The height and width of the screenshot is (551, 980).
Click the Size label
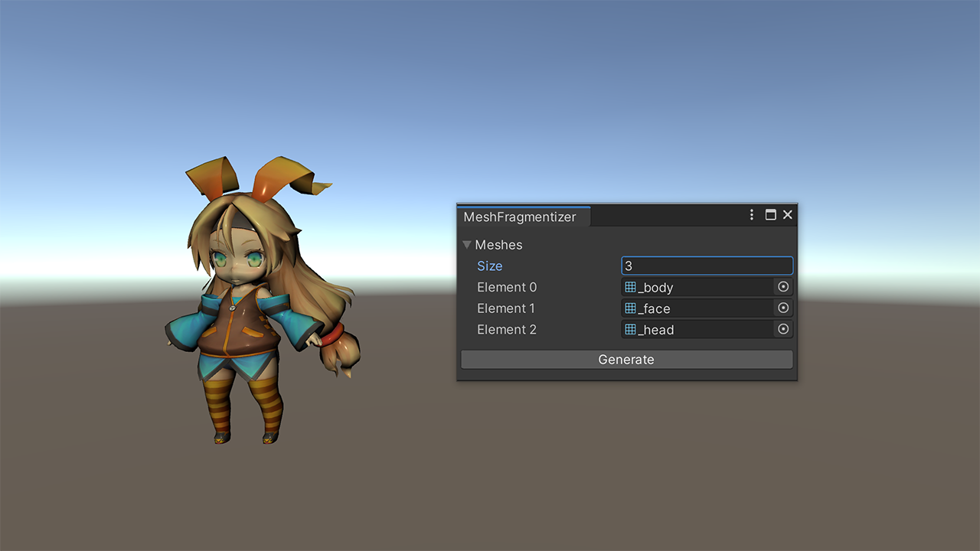[x=490, y=266]
